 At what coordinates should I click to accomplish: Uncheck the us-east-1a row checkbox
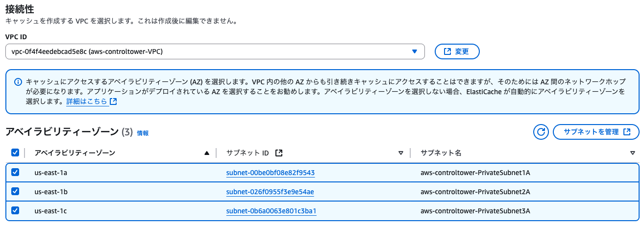15,172
